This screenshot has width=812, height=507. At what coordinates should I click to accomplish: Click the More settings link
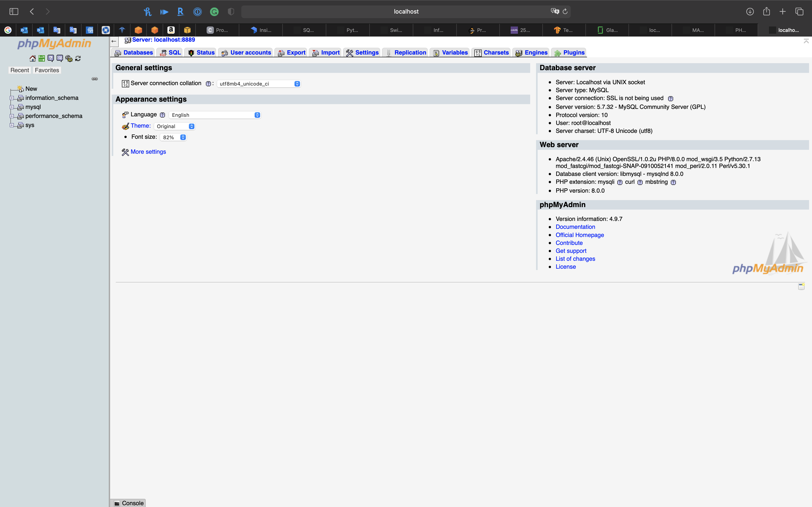(x=148, y=152)
